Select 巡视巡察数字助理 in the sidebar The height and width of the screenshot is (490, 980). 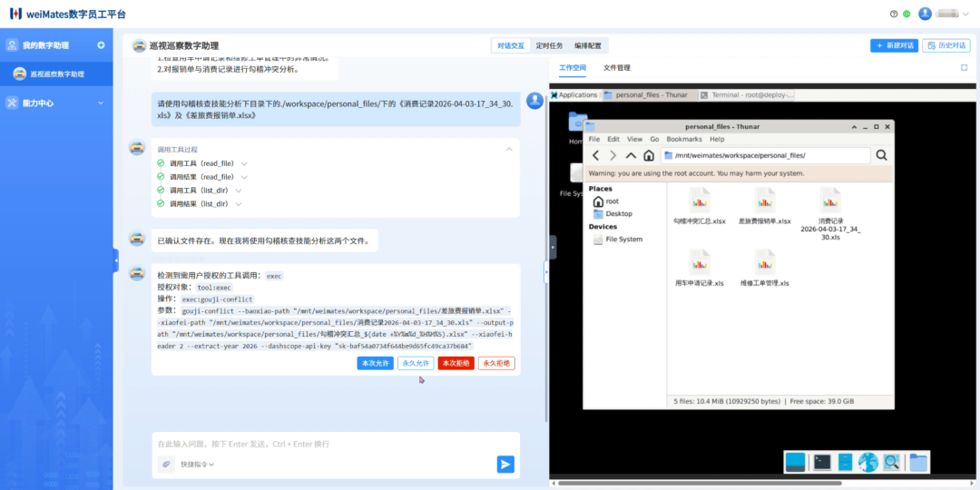click(x=56, y=73)
